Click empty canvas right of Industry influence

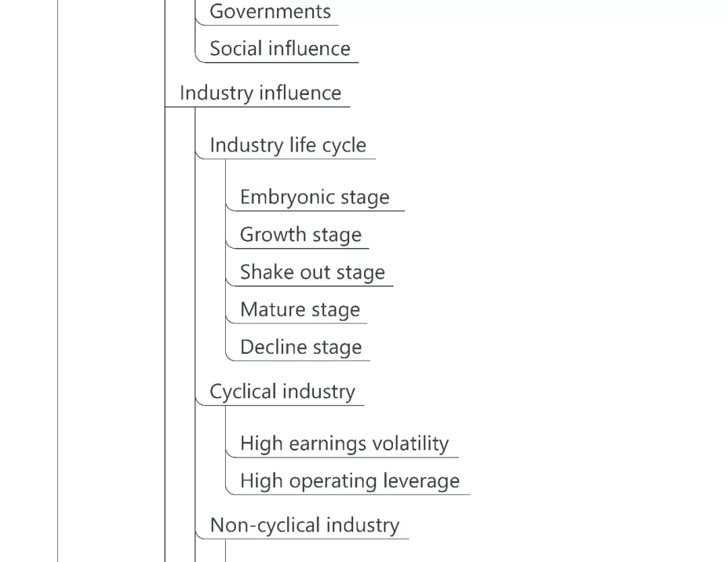pyautogui.click(x=539, y=93)
